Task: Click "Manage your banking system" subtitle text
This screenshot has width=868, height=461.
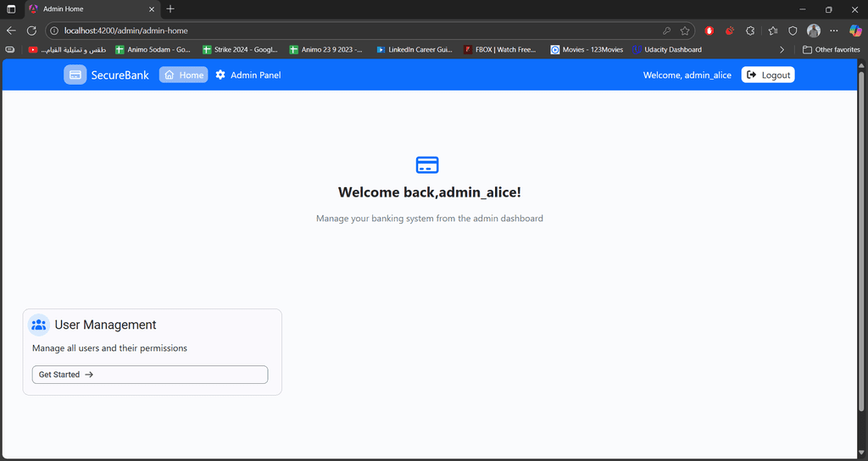Action: (x=430, y=219)
